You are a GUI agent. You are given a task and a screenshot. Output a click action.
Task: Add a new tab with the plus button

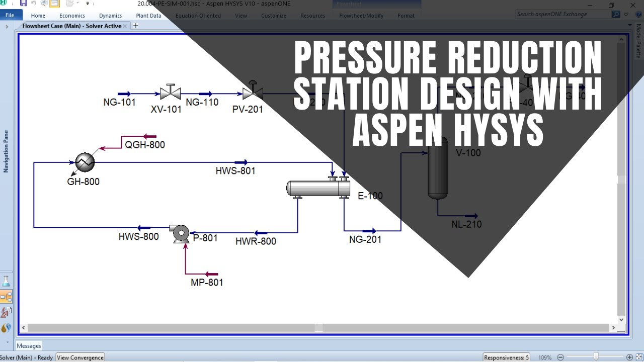pos(135,26)
